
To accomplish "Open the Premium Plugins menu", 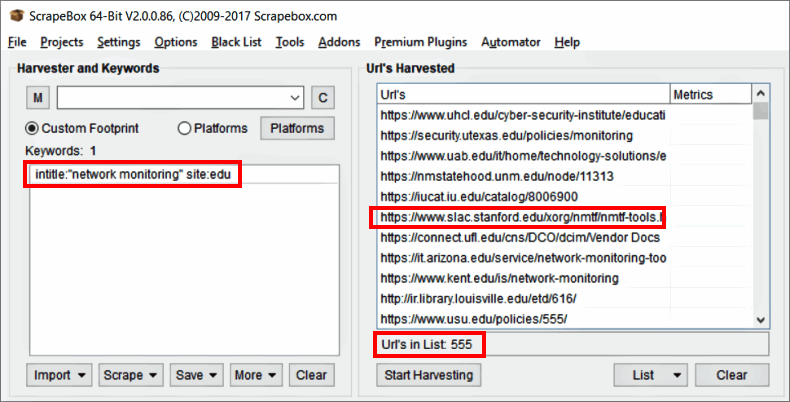I will coord(420,42).
